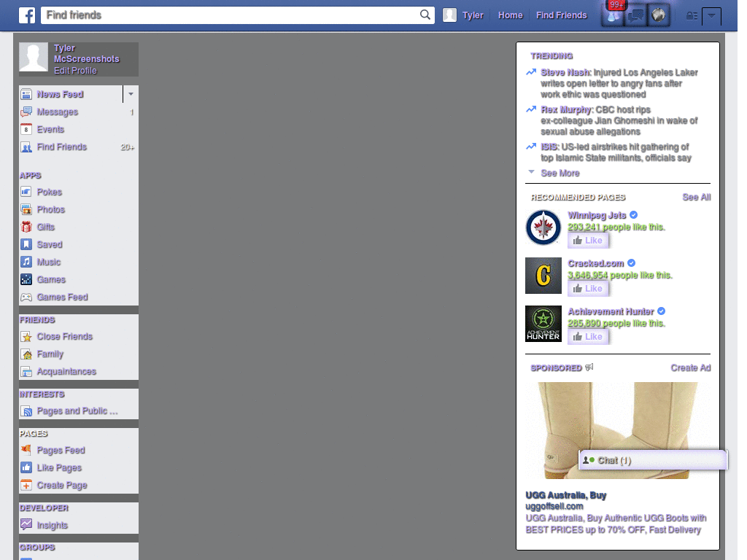Open the Chat (1) bar
The height and width of the screenshot is (560, 747).
click(x=653, y=460)
